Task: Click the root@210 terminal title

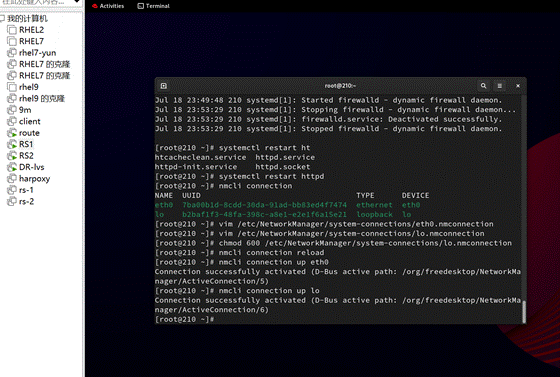Action: pyautogui.click(x=340, y=86)
